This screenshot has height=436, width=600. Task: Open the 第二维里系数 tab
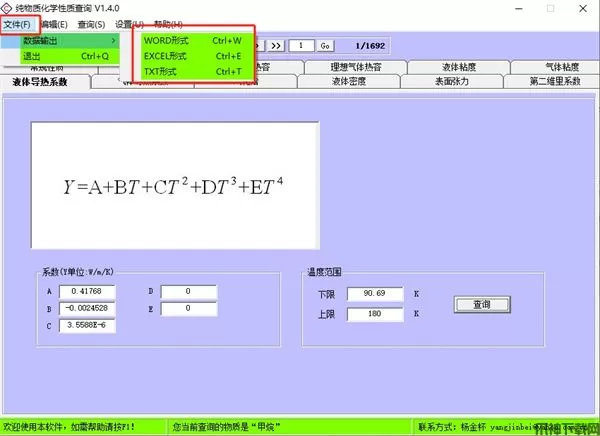555,82
